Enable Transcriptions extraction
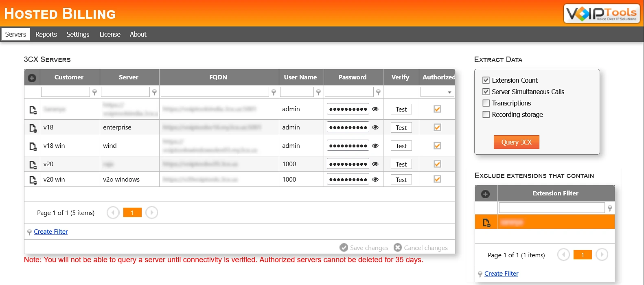Image resolution: width=644 pixels, height=285 pixels. click(486, 103)
